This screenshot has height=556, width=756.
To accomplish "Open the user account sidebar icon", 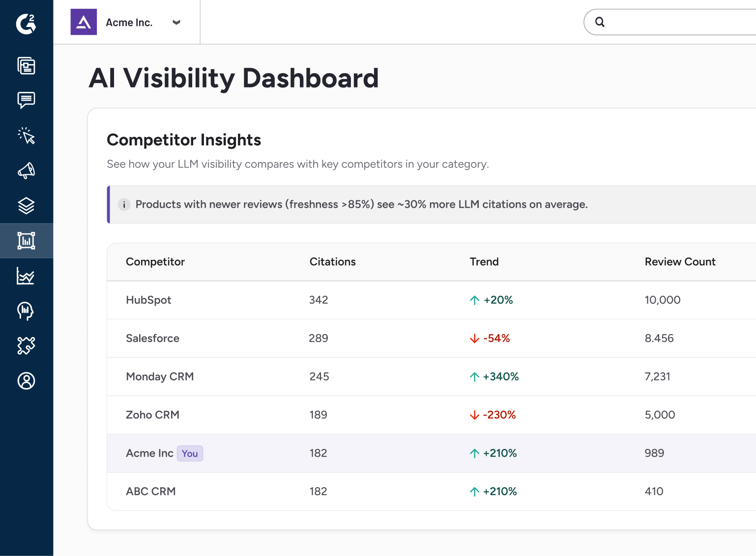I will 26,381.
